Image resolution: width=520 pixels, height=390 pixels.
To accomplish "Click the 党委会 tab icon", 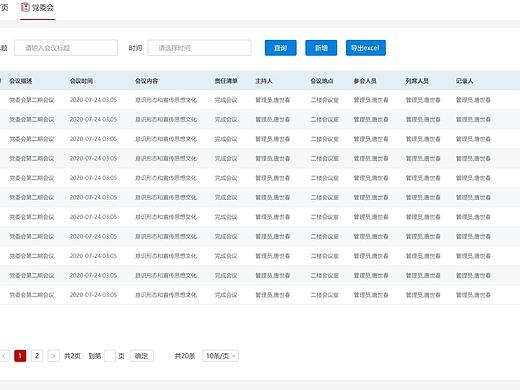I will pyautogui.click(x=25, y=7).
